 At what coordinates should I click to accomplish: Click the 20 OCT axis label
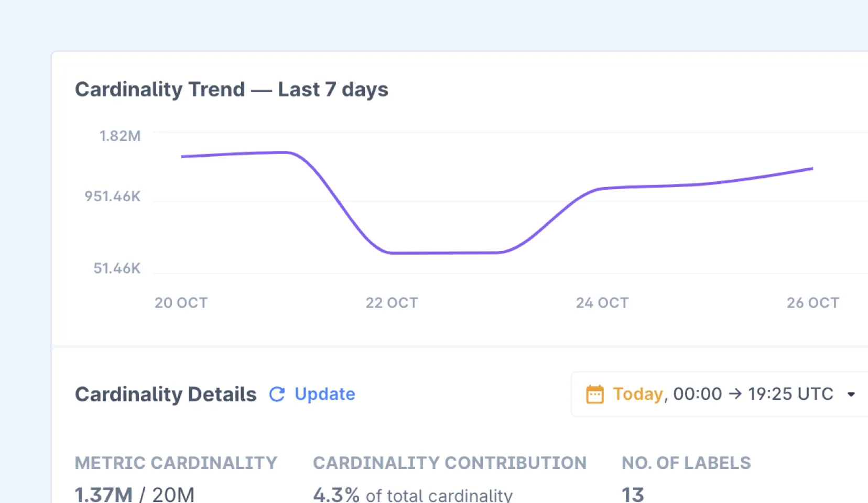pyautogui.click(x=181, y=303)
